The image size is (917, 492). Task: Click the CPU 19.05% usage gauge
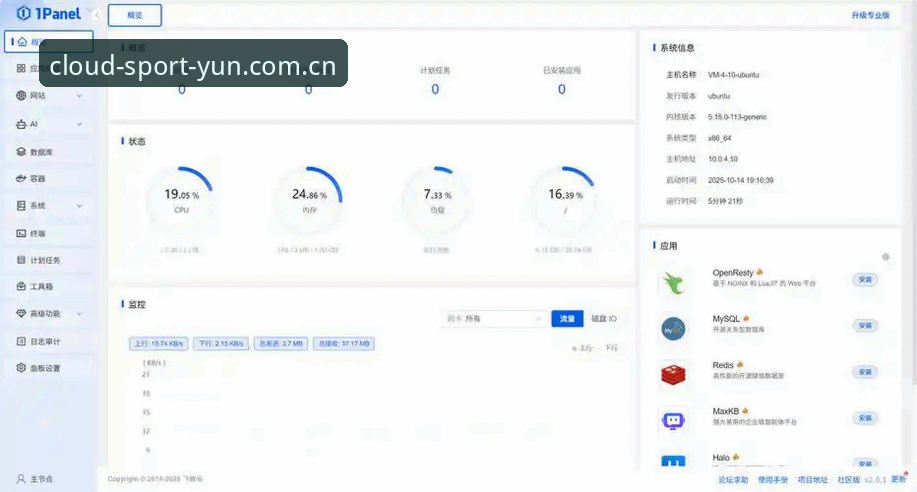(x=181, y=199)
